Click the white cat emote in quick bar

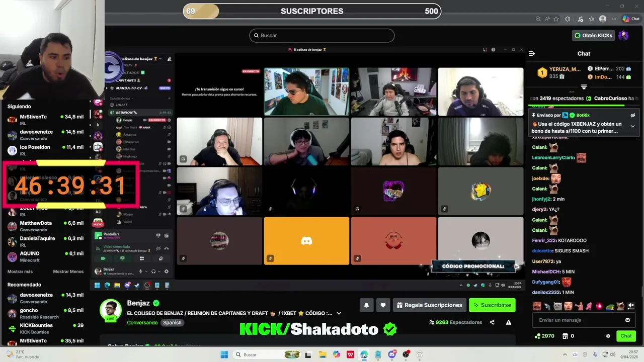pos(557,306)
